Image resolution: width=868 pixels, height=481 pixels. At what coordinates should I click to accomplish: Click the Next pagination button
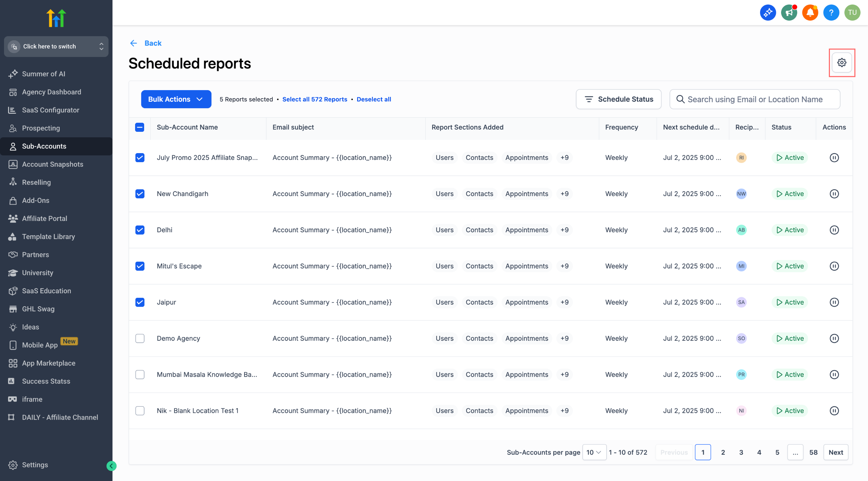835,452
